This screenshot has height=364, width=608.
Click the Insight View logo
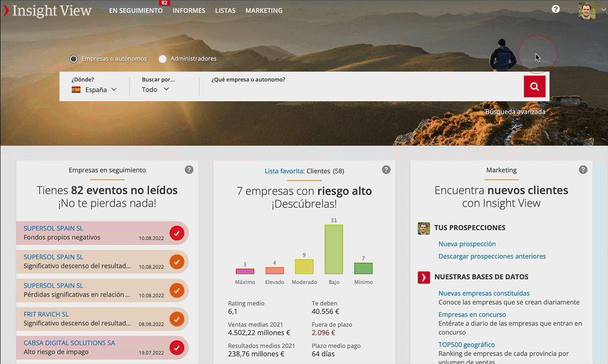click(47, 10)
